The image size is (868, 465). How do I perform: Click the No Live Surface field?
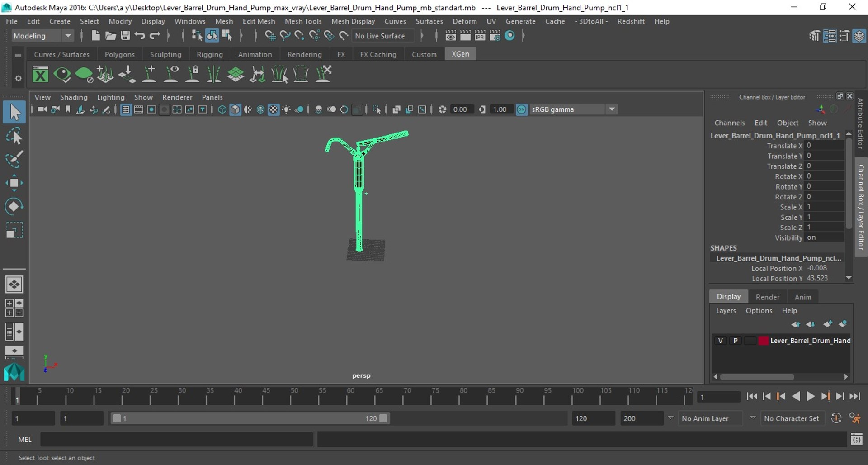[382, 36]
